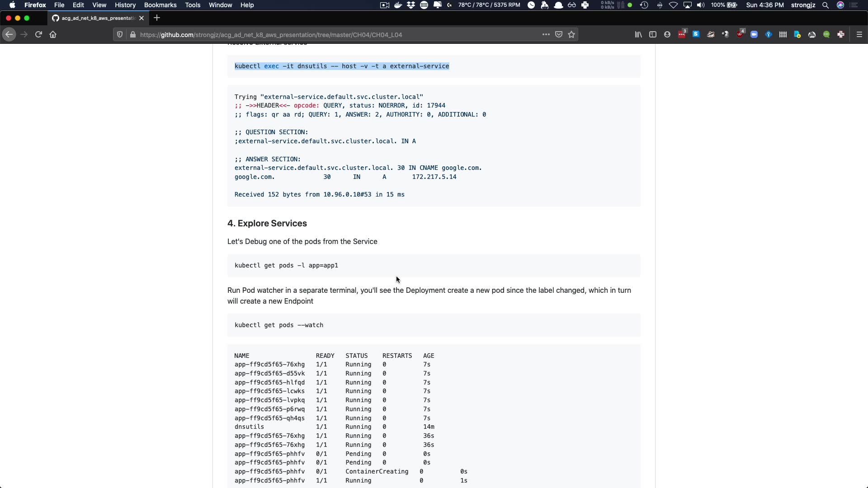Go to Firefox home page

53,34
